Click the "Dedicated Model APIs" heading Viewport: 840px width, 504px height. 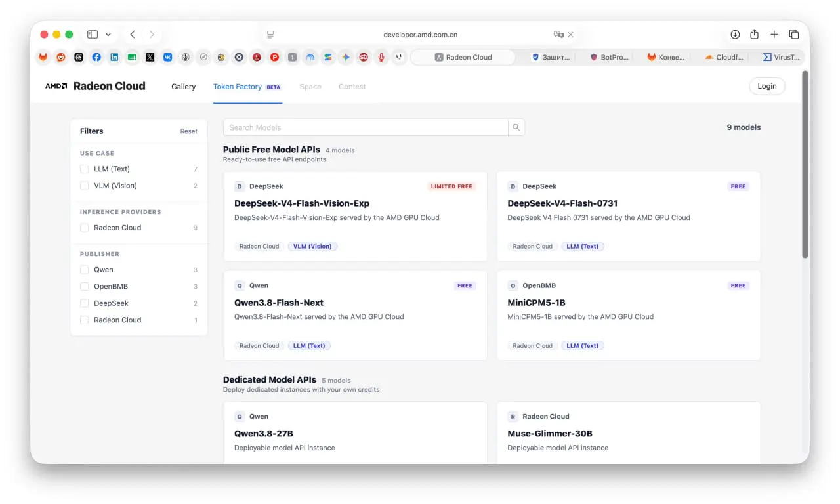pos(270,380)
